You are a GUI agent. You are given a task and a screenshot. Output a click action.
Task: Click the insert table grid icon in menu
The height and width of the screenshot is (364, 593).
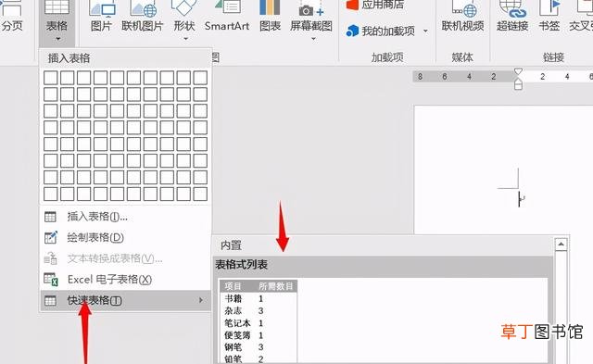(50, 217)
